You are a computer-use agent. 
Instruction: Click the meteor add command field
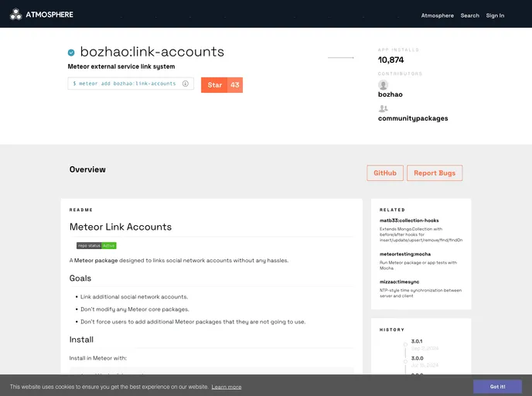[x=131, y=84]
